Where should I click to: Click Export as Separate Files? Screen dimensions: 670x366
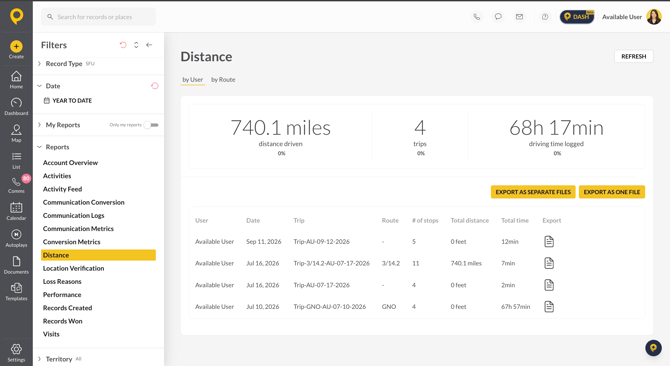[x=533, y=192]
